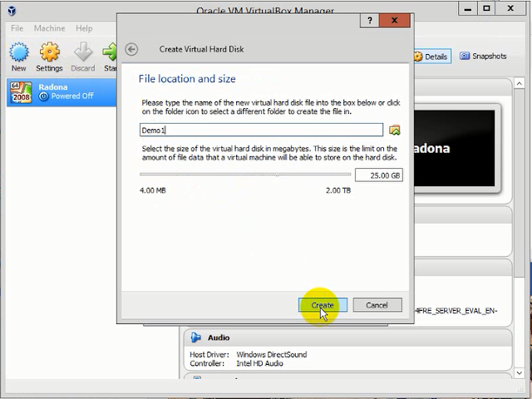This screenshot has height=399, width=532.
Task: Click the dialog help question mark button
Action: 369,21
